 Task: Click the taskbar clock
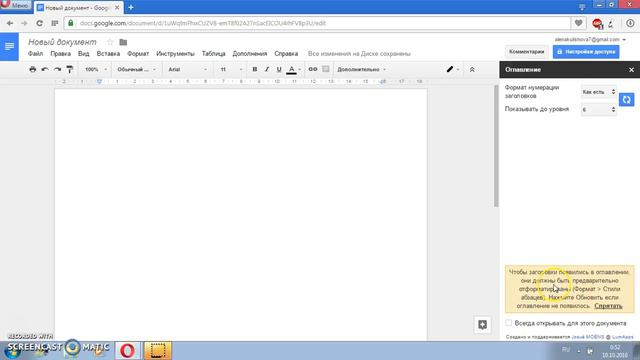coord(615,351)
